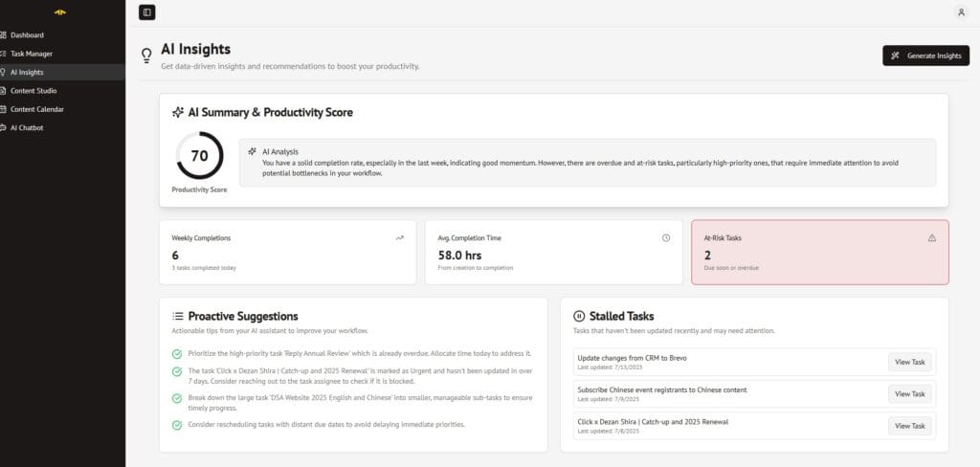Click the lightbulb icon beside AI Insights
The height and width of the screenshot is (467, 980).
(x=146, y=56)
